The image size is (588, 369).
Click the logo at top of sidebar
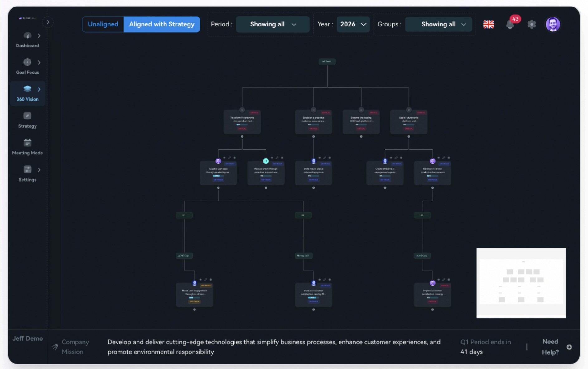coord(27,18)
